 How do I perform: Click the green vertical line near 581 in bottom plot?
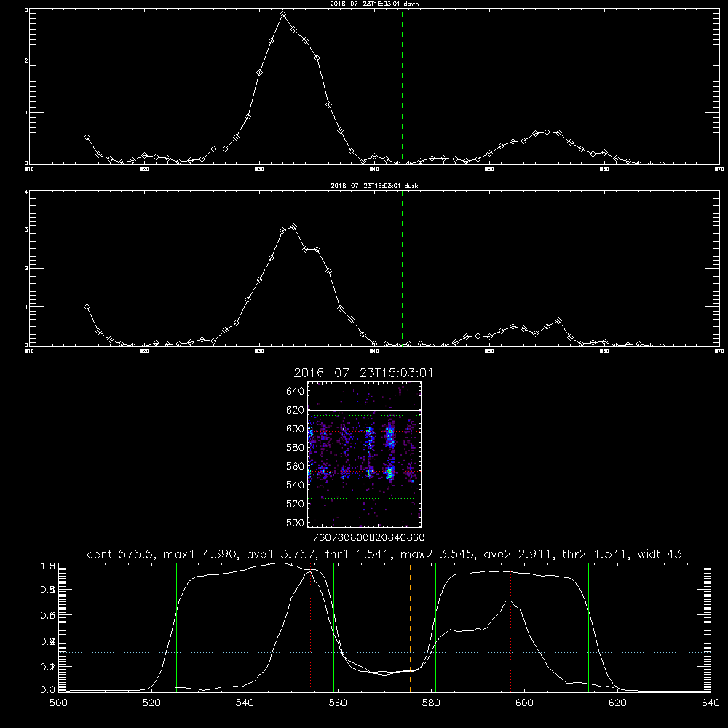point(435,628)
